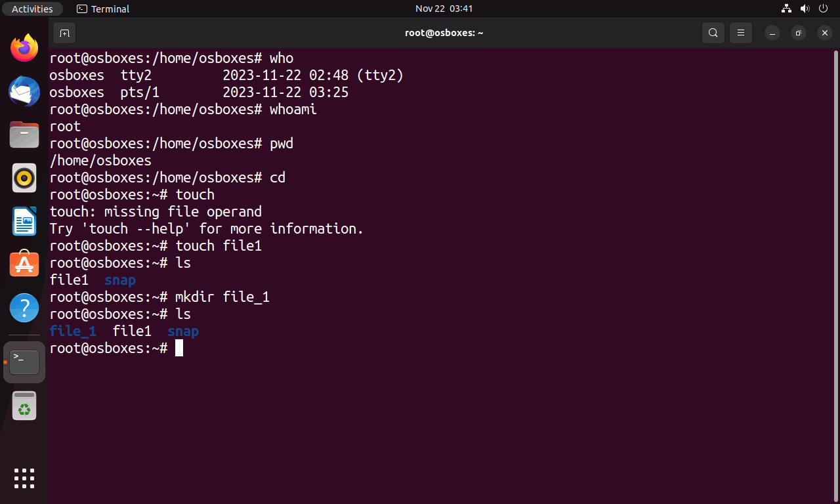This screenshot has height=504, width=840.
Task: Open the Files manager in dock
Action: tap(24, 135)
